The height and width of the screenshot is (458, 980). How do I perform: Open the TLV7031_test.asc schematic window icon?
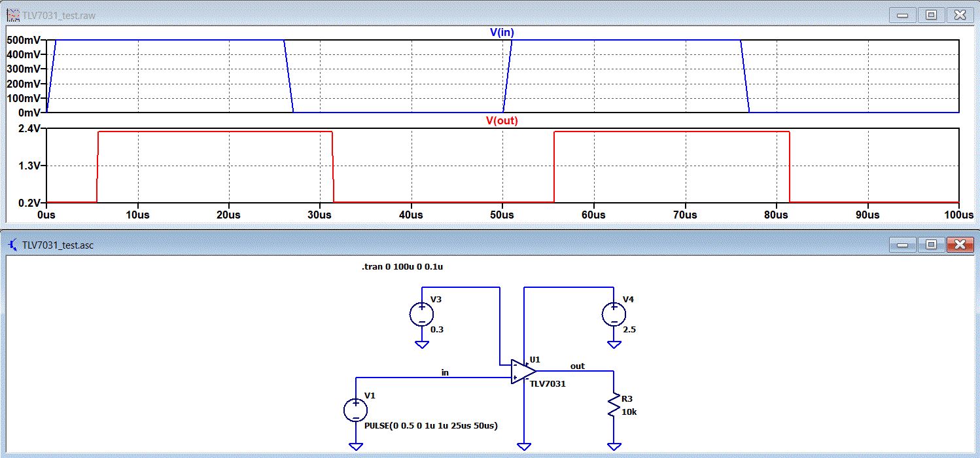click(x=12, y=245)
